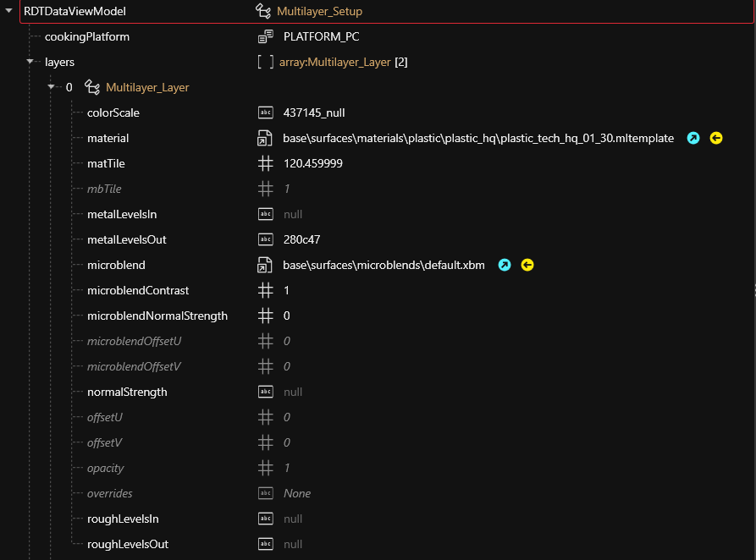Collapse layer 0 Multilayer_Layer node

[52, 87]
